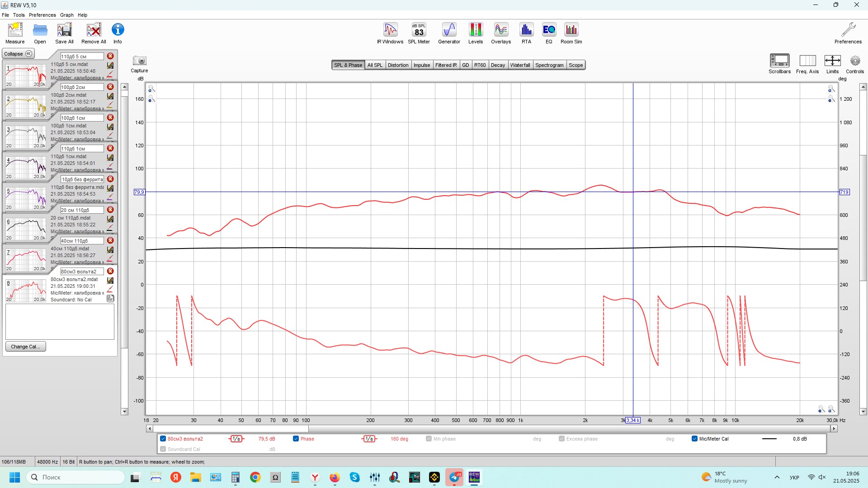The image size is (868, 488).
Task: Open graph Controls gear
Action: click(854, 61)
